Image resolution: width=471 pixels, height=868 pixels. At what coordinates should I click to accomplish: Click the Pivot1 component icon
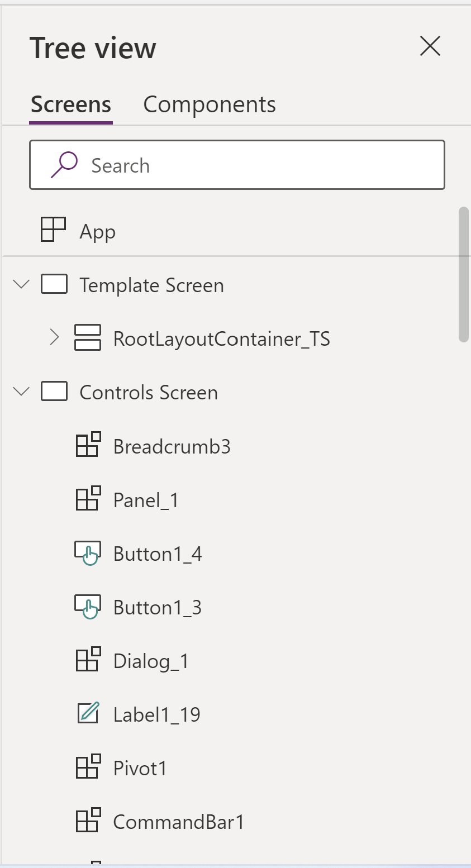88,767
